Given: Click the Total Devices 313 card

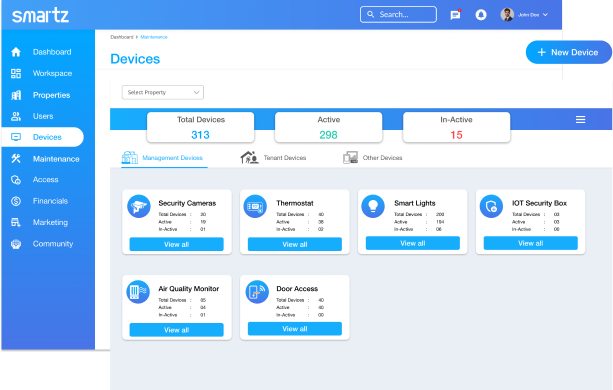Looking at the screenshot, I should pyautogui.click(x=201, y=127).
